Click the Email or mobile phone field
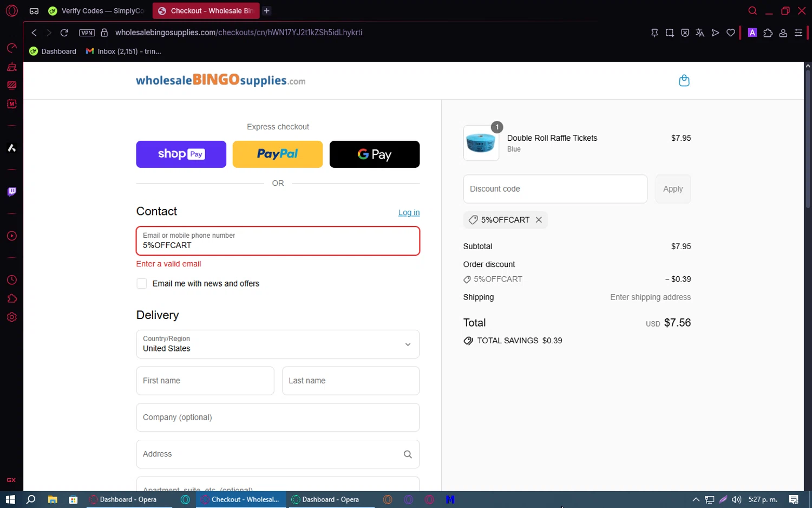 [278, 241]
